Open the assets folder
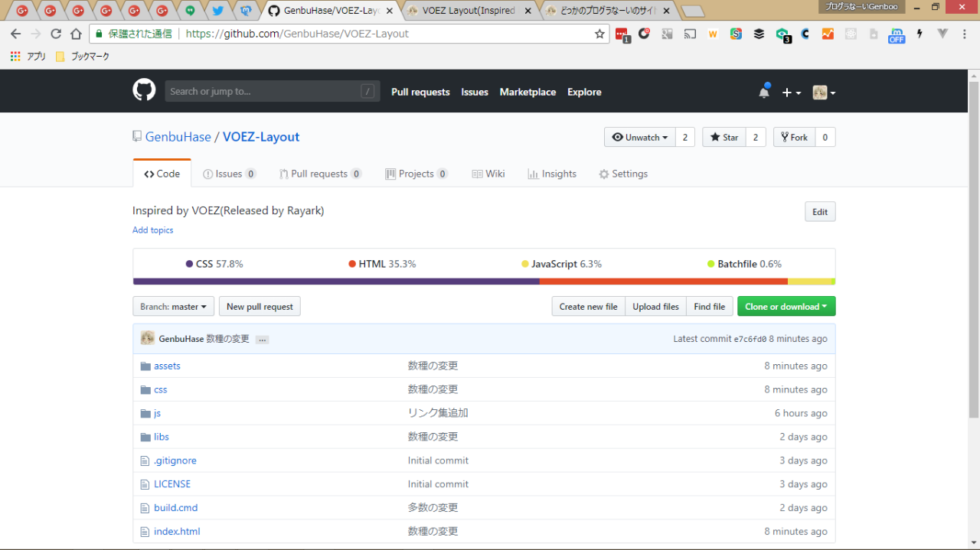Screen dimensions: 980x550 (x=167, y=366)
